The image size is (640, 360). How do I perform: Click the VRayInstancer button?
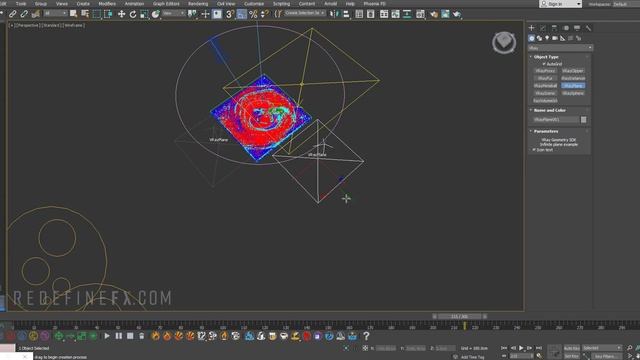[x=573, y=78]
